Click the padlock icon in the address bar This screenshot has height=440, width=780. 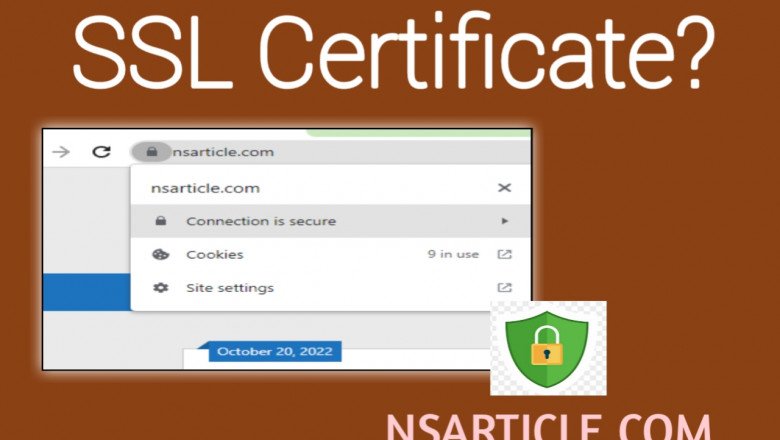[151, 152]
